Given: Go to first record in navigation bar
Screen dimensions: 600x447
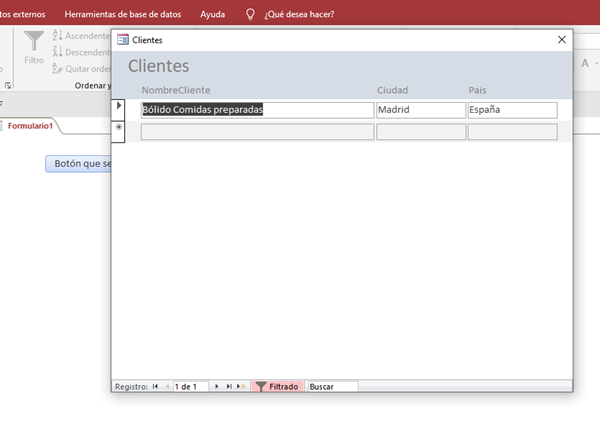Looking at the screenshot, I should pyautogui.click(x=155, y=386).
